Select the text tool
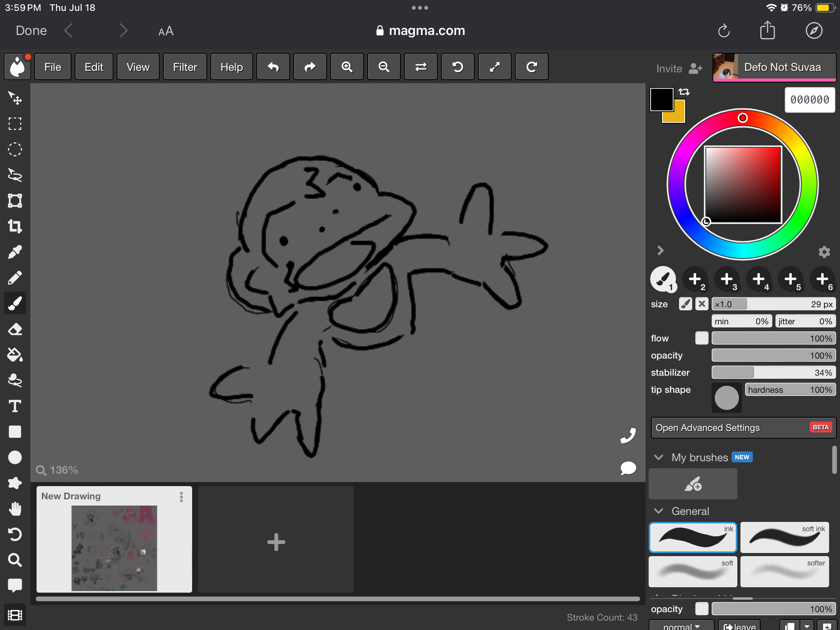Image resolution: width=840 pixels, height=630 pixels. [x=15, y=406]
